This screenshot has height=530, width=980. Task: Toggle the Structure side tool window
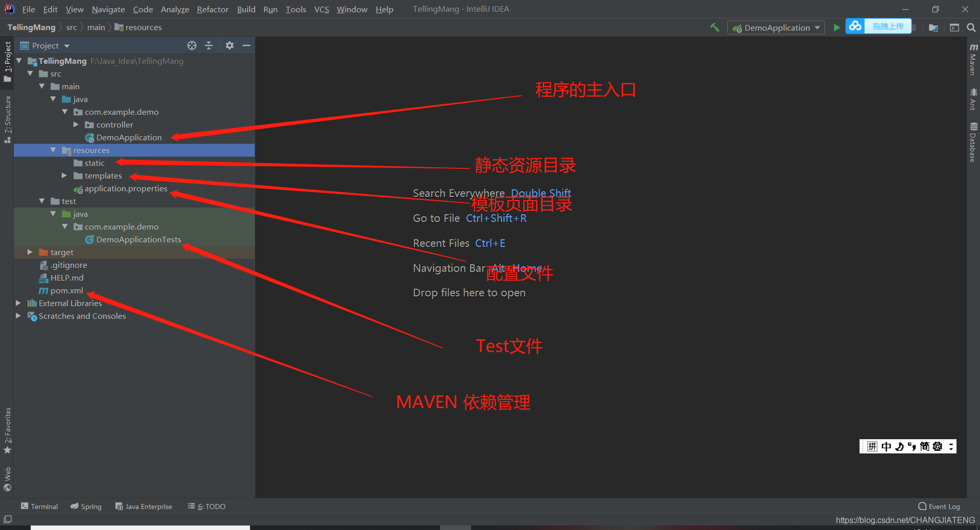[x=7, y=119]
